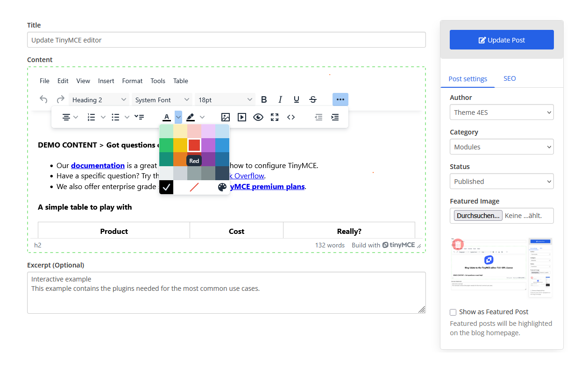Viewport: 588px width, 366px height.
Task: Switch to the SEO tab
Action: pos(510,78)
